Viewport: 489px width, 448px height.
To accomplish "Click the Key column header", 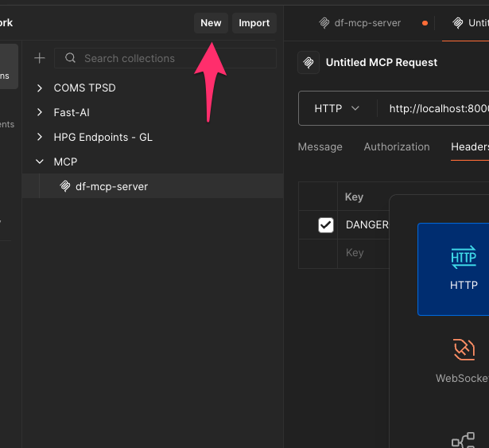I will click(x=354, y=197).
